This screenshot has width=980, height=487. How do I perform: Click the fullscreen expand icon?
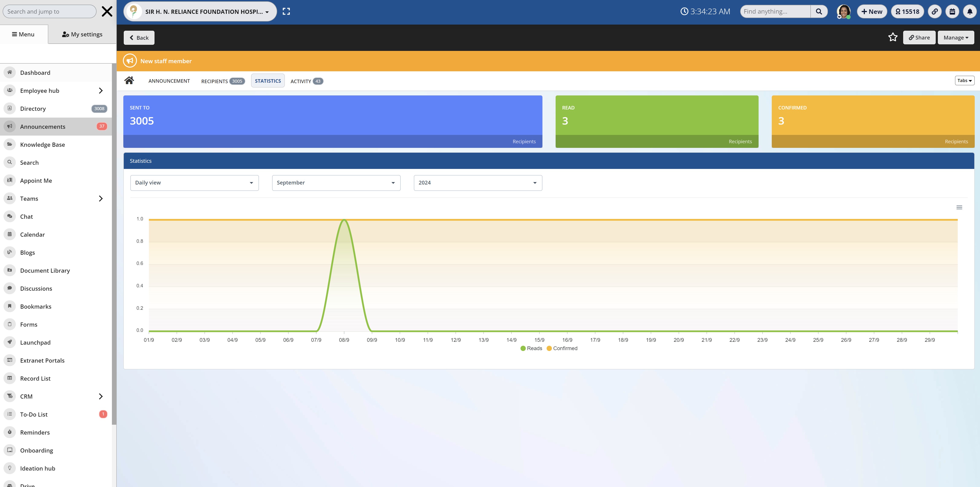(x=286, y=11)
